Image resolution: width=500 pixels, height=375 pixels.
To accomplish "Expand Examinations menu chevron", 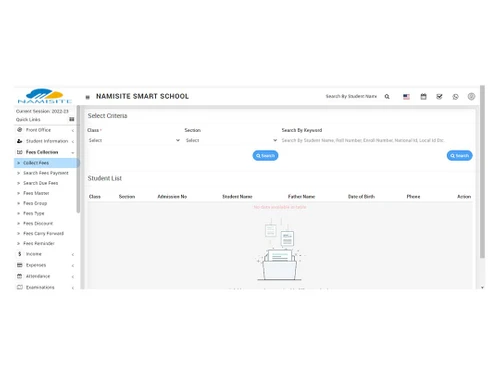I will click(73, 288).
